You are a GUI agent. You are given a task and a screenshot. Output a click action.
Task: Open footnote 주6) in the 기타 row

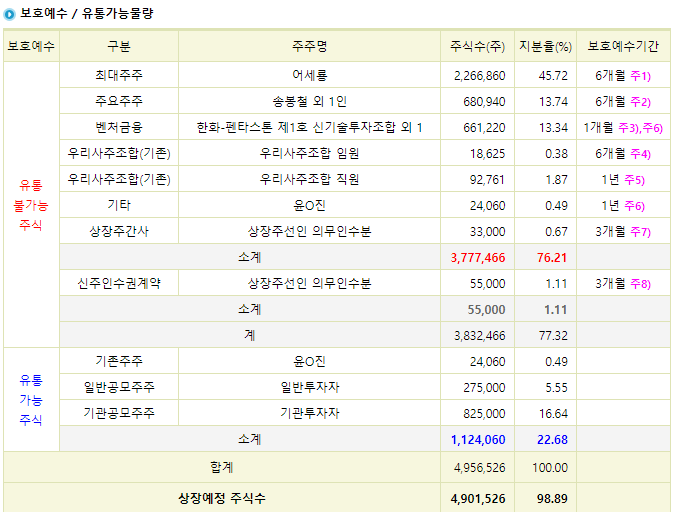(x=634, y=206)
